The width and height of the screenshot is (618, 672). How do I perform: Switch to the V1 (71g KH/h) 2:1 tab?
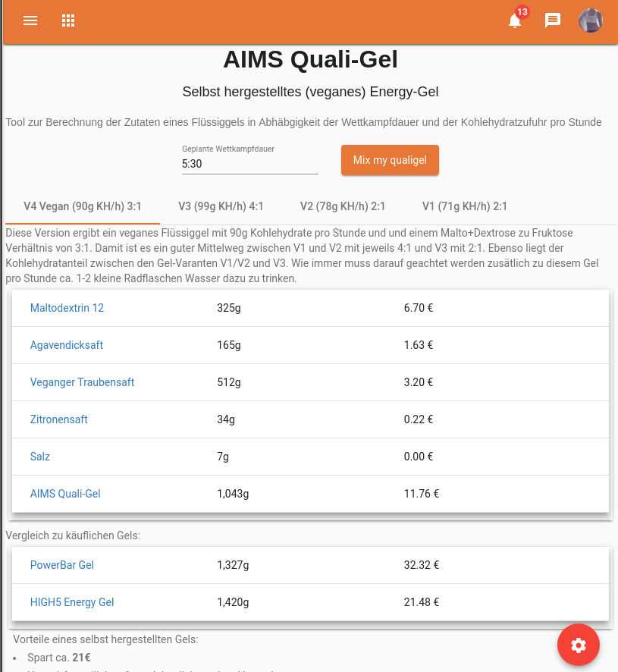(465, 206)
